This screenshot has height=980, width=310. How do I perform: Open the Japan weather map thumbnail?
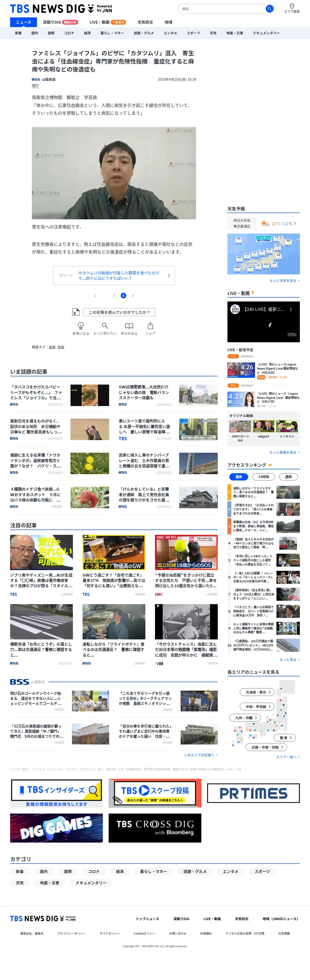pyautogui.click(x=264, y=254)
